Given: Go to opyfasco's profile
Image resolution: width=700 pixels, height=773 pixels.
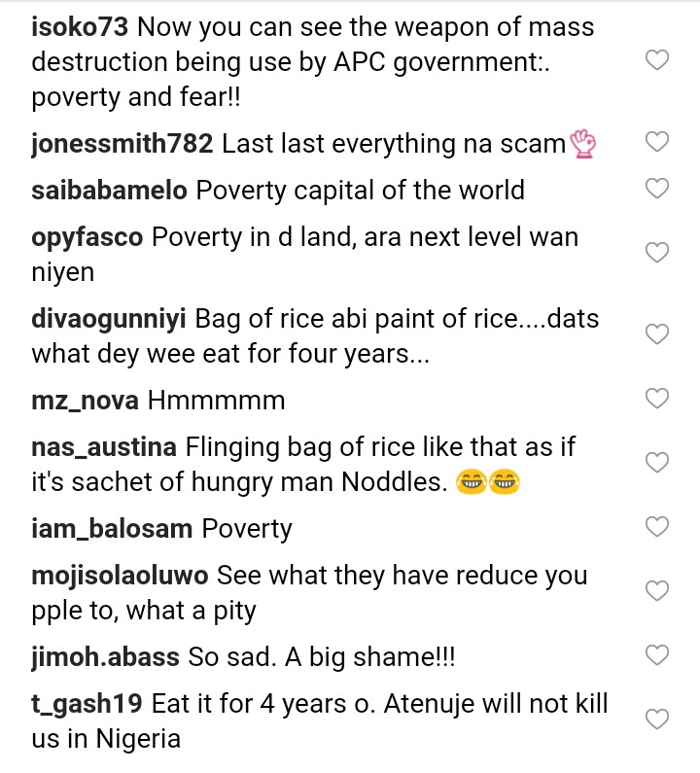Looking at the screenshot, I should (87, 236).
